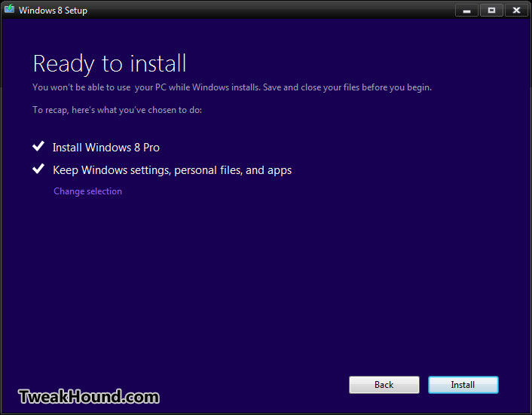Click the Install button
This screenshot has width=532, height=415.
tap(463, 385)
